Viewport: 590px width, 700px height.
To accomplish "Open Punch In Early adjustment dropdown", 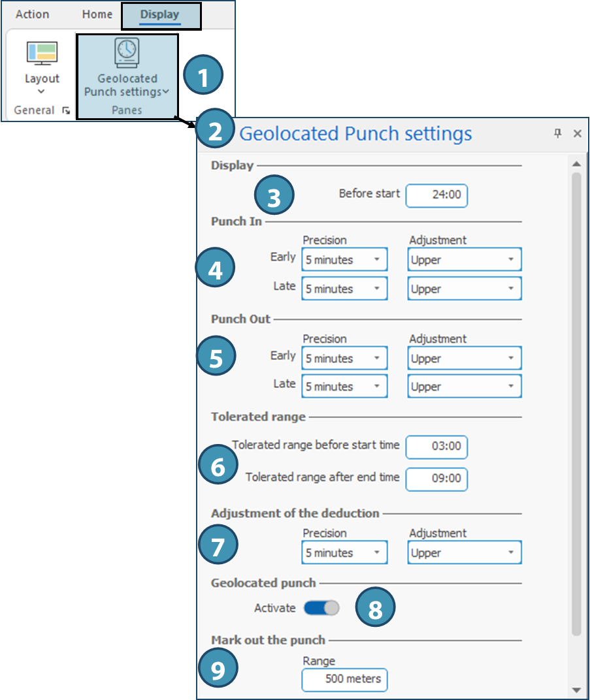I will click(465, 259).
